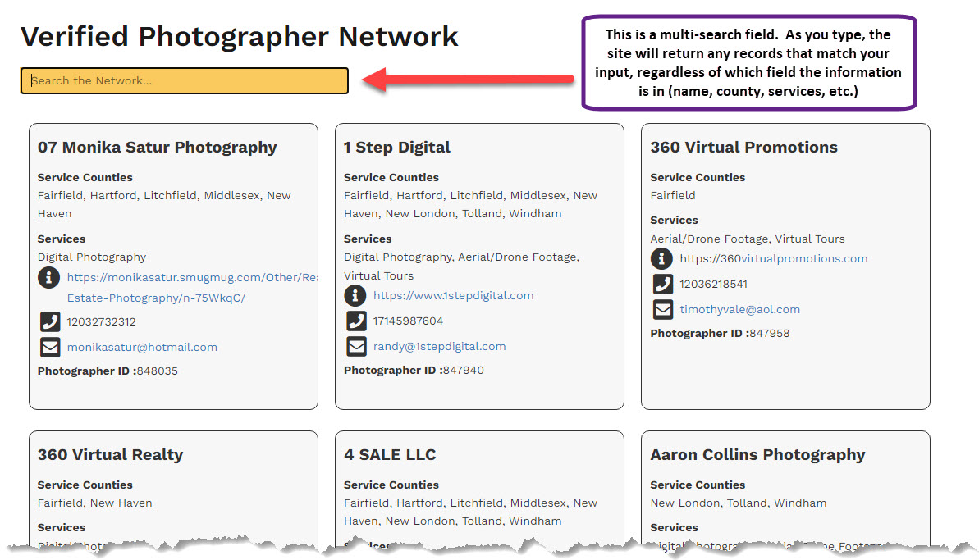Click phone icon in 1 Step Digital card

(x=356, y=321)
